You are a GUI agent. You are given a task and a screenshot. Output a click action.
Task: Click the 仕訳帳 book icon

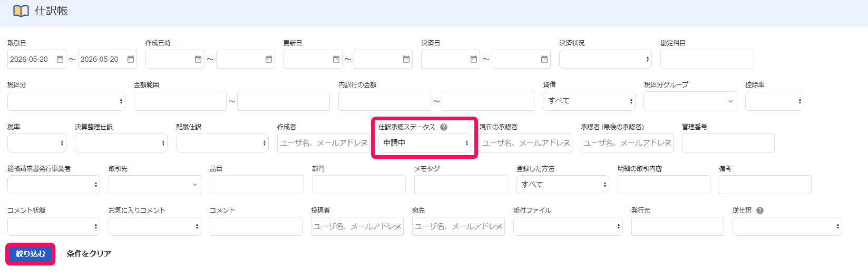point(21,11)
